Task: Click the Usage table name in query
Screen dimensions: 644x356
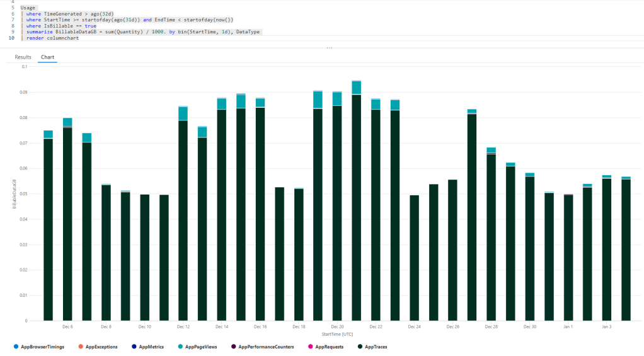Action: point(28,8)
